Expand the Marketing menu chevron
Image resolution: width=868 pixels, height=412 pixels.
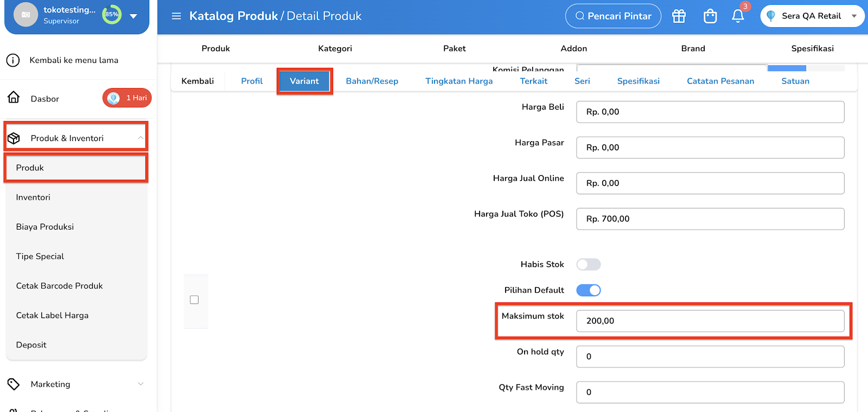(x=141, y=384)
